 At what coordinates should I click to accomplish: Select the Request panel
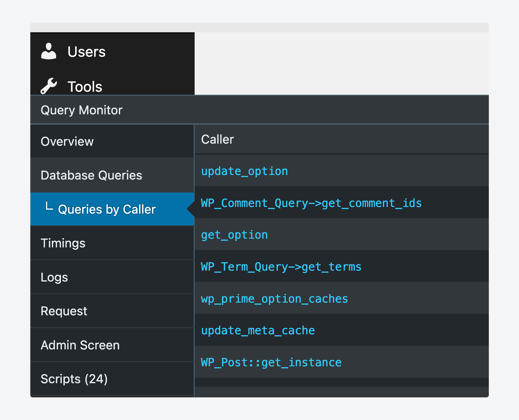[x=64, y=311]
